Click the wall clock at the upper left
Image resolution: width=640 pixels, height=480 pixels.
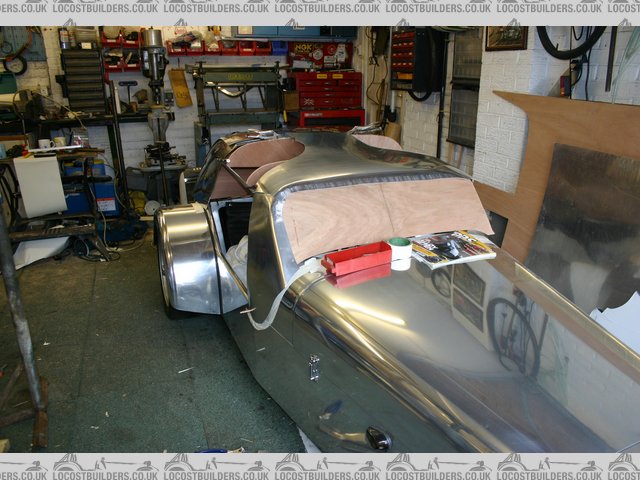[15, 64]
